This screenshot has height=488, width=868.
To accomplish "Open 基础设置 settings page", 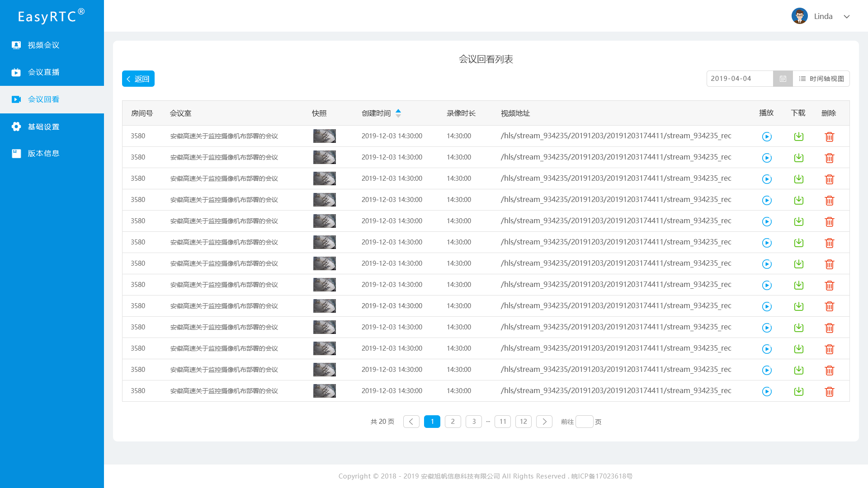I will click(43, 127).
